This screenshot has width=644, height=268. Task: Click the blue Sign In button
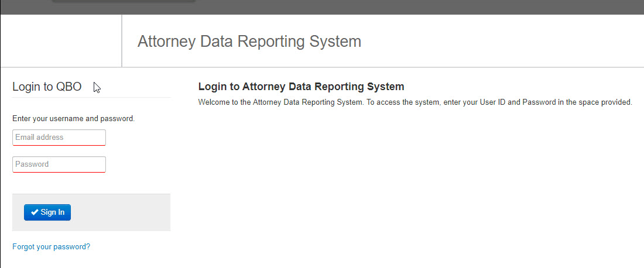(x=47, y=212)
